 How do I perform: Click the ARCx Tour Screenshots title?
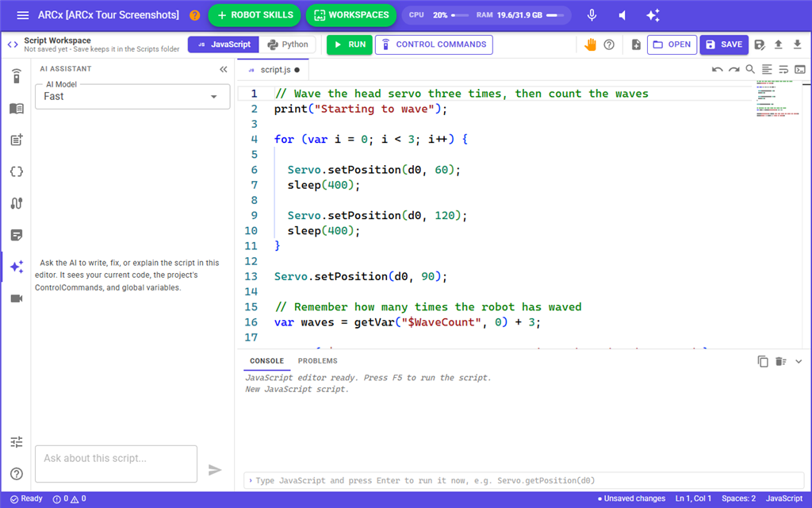[108, 15]
